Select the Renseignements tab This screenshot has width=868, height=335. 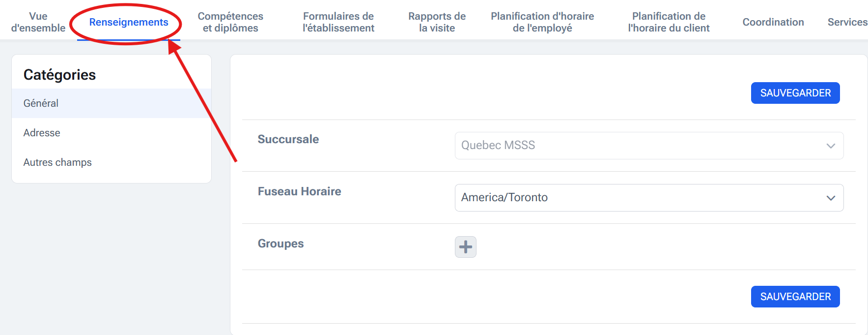pyautogui.click(x=129, y=22)
